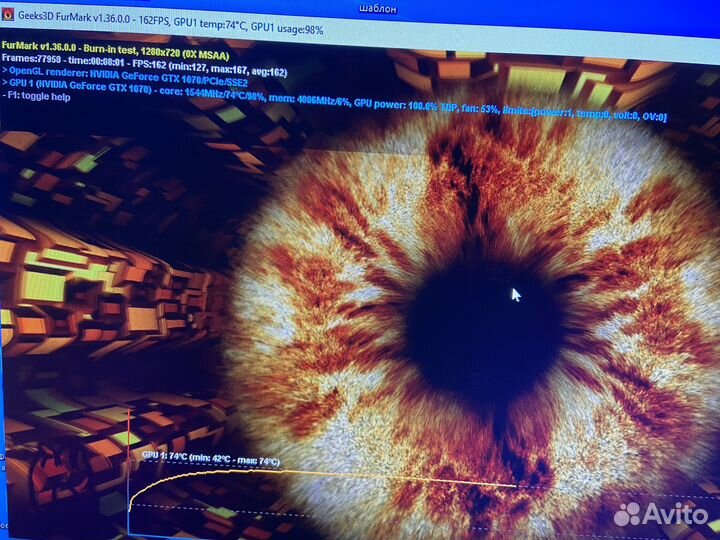Viewport: 720px width, 540px height.
Task: Click the 'шаблон' title at top
Action: 377,9
